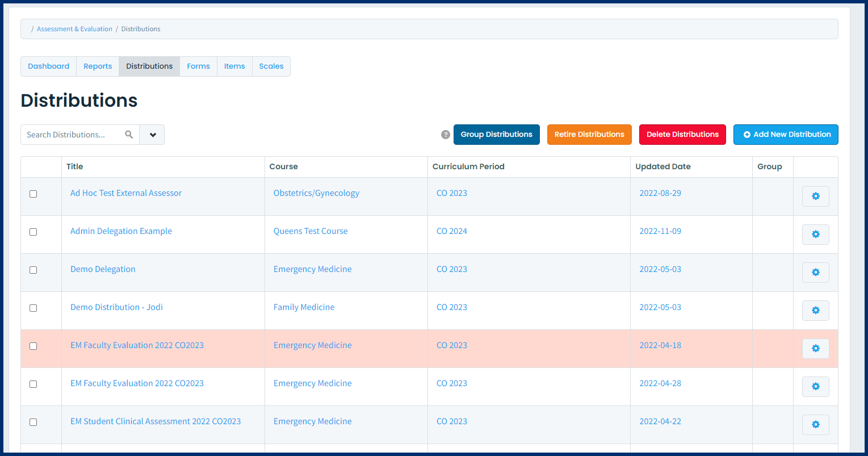The width and height of the screenshot is (868, 456).
Task: Switch to the Reports tab
Action: 98,66
